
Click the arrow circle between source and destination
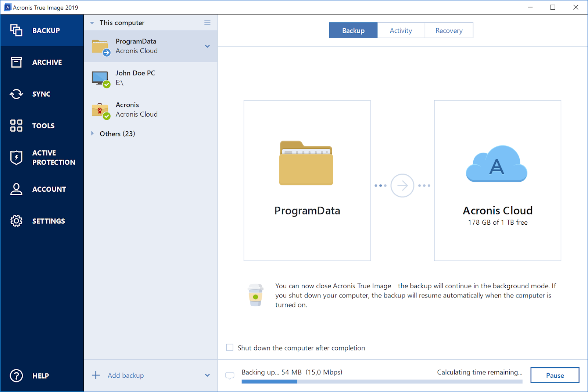[402, 185]
